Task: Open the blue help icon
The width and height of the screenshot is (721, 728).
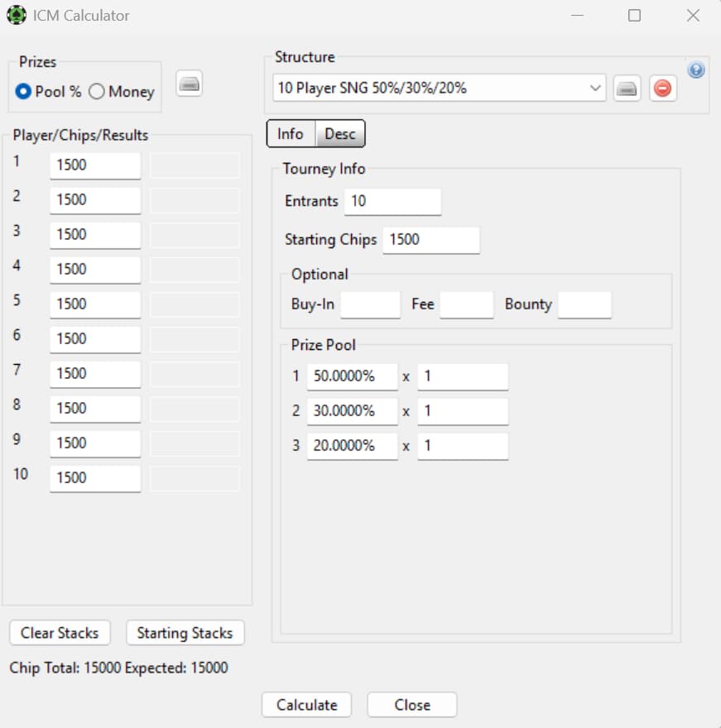Action: (696, 70)
